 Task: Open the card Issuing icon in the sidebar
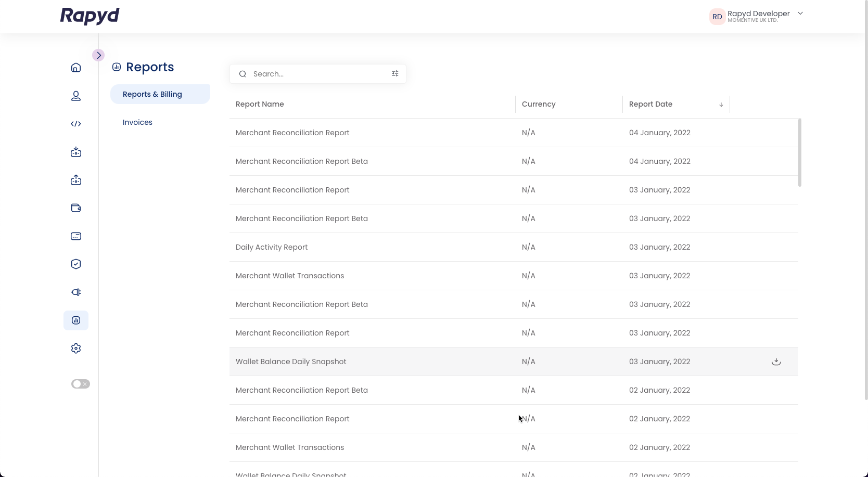pos(76,236)
